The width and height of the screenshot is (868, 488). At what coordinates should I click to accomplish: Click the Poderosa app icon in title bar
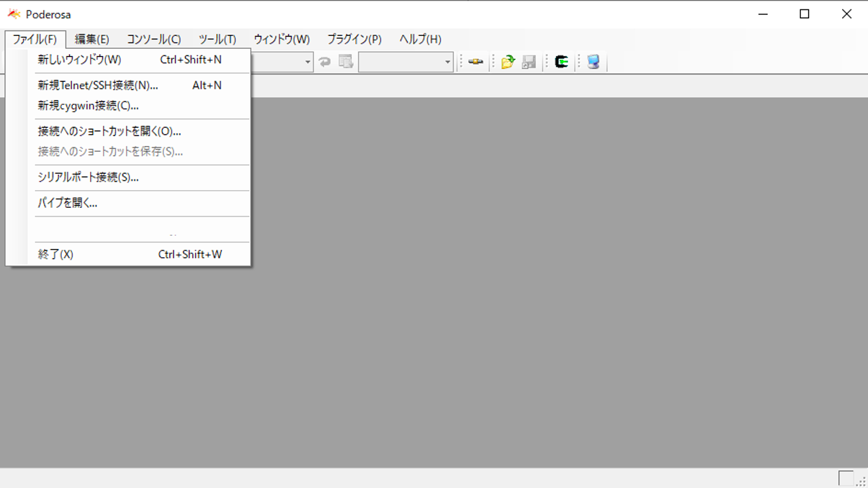[14, 14]
